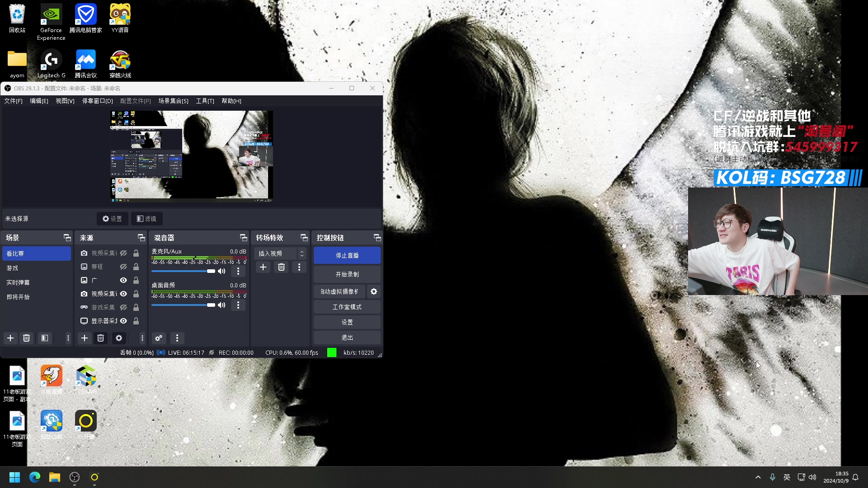
Task: Add a new scene with plus icon
Action: click(x=10, y=338)
